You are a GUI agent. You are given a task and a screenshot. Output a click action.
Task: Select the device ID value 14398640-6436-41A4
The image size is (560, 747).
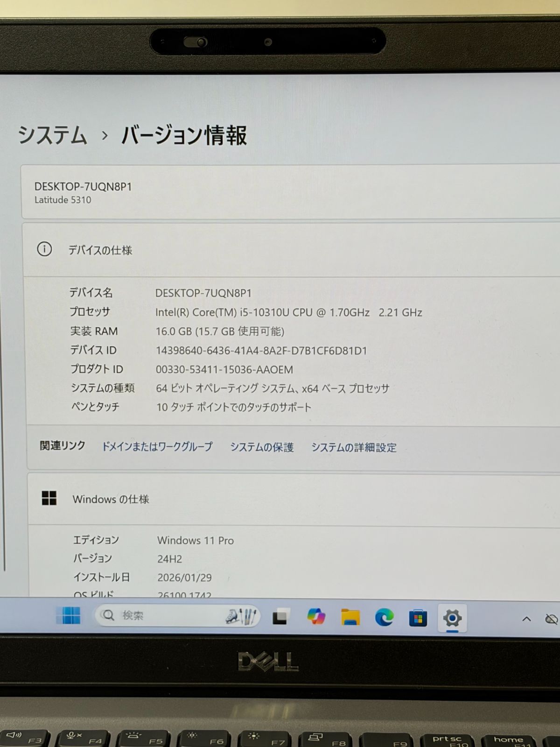[261, 350]
